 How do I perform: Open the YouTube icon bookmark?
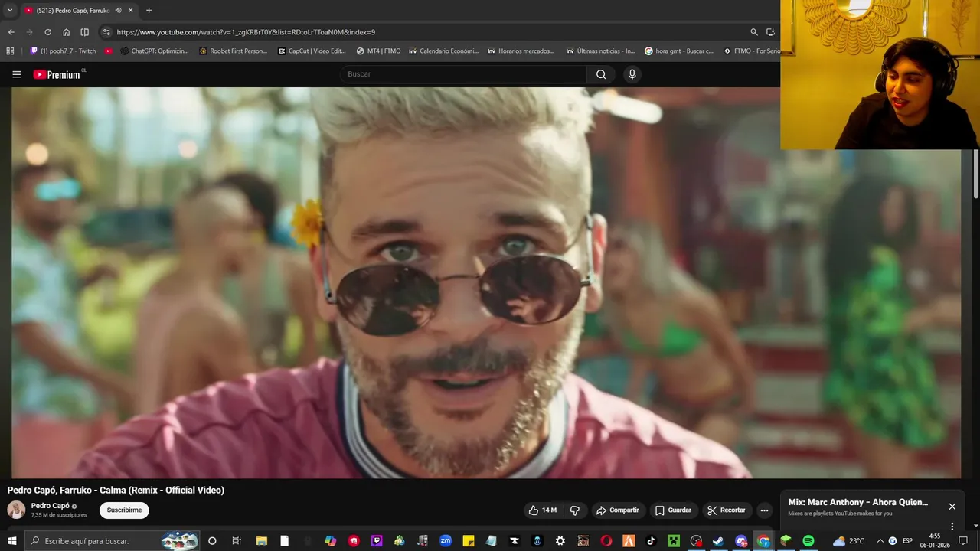[x=109, y=51]
